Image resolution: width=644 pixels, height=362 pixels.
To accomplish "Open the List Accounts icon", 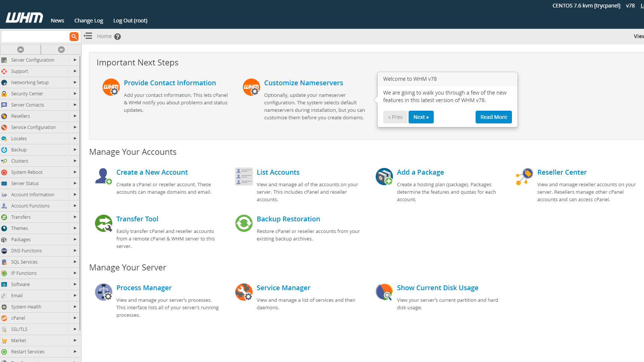I will click(244, 176).
